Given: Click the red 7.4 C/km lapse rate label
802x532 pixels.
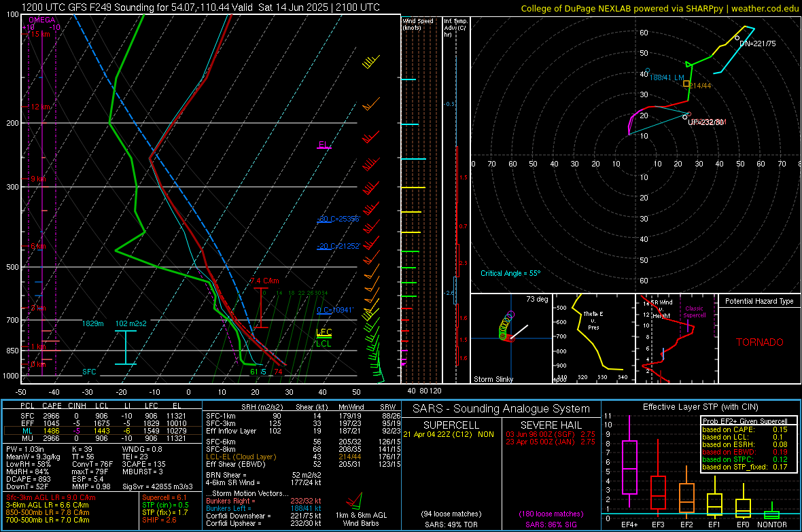Looking at the screenshot, I should 264,281.
